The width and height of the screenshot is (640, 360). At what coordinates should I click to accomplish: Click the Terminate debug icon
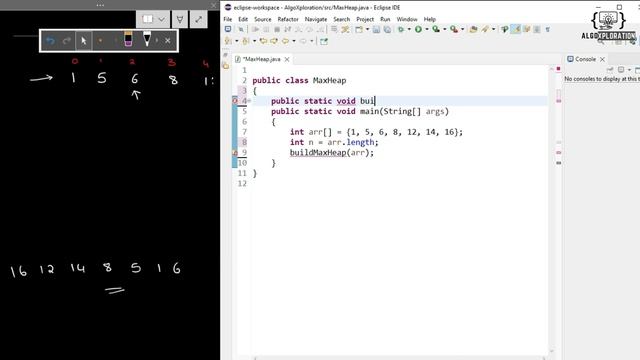coord(277,29)
